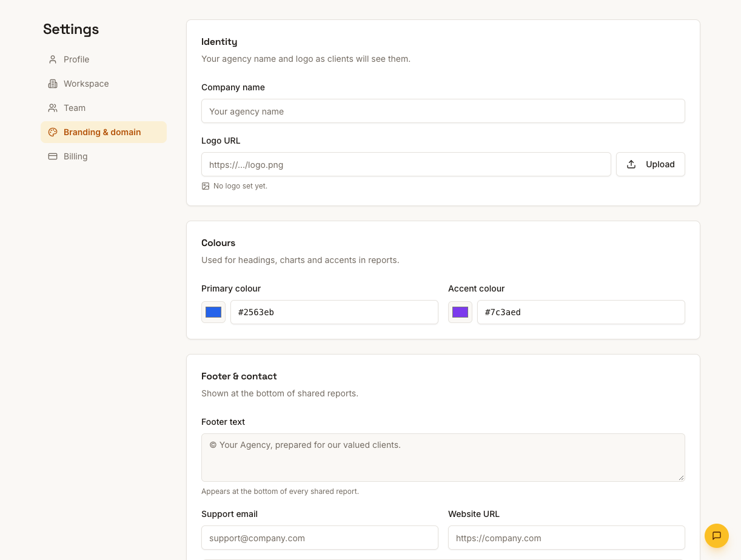Open the chat bubble widget
The width and height of the screenshot is (741, 560).
pos(717,536)
